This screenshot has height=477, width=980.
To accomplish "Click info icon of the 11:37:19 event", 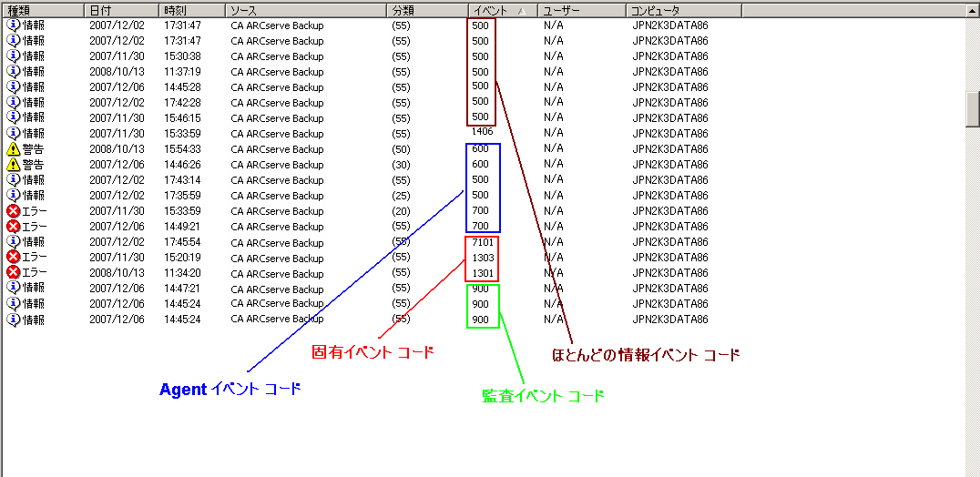I will pyautogui.click(x=14, y=72).
